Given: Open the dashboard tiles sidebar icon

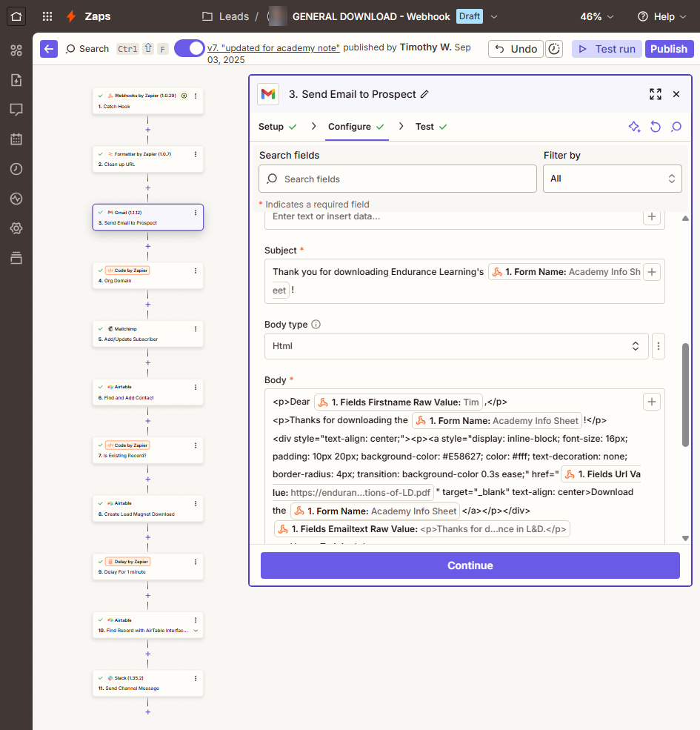Looking at the screenshot, I should [16, 50].
